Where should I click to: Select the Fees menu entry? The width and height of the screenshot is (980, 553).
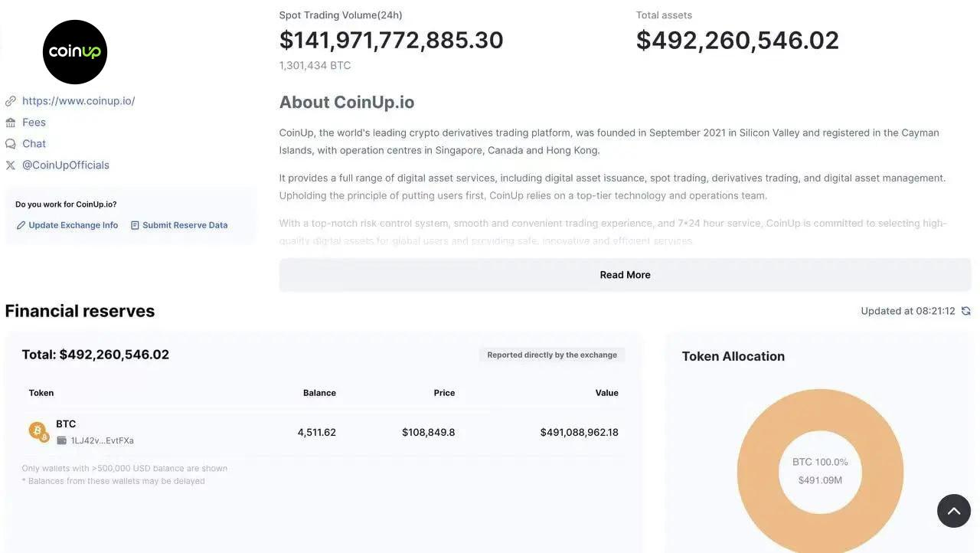34,122
